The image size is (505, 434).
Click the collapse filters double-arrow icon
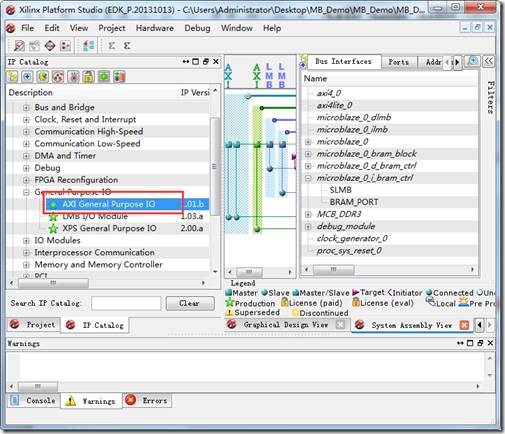click(x=489, y=61)
